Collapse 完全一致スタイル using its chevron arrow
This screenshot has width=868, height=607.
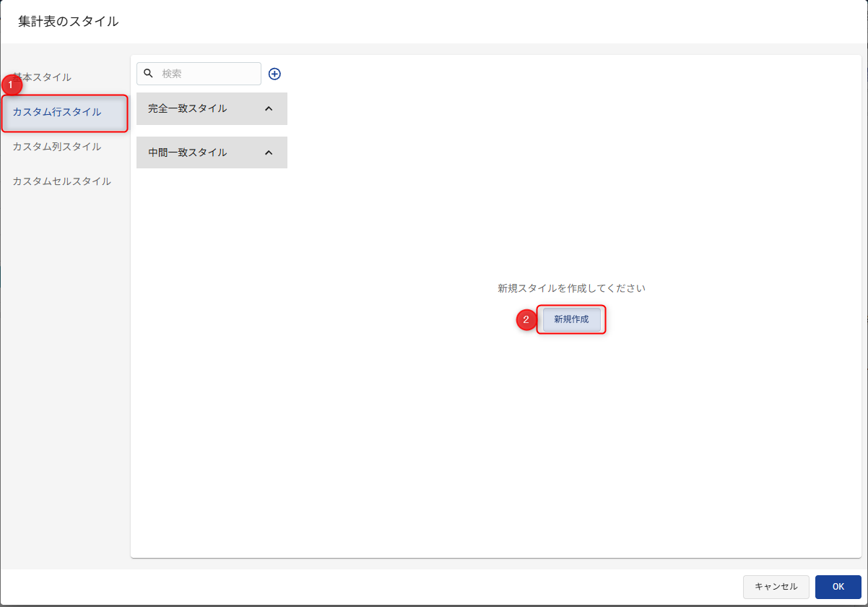point(269,109)
